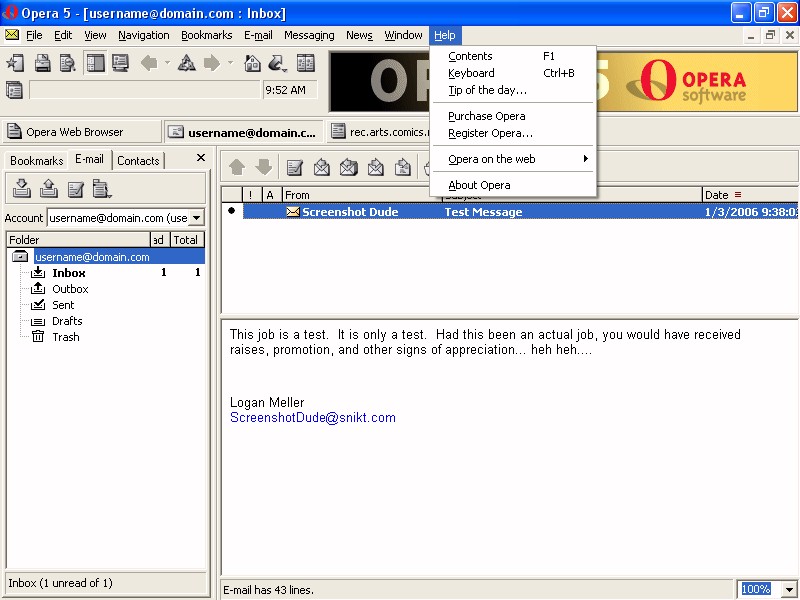
Task: Open the Trash folder
Action: tap(66, 337)
